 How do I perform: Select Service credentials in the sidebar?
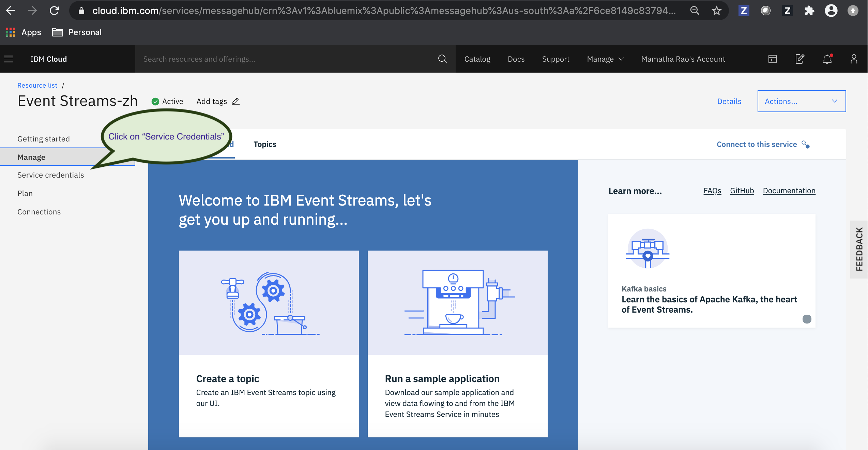50,175
